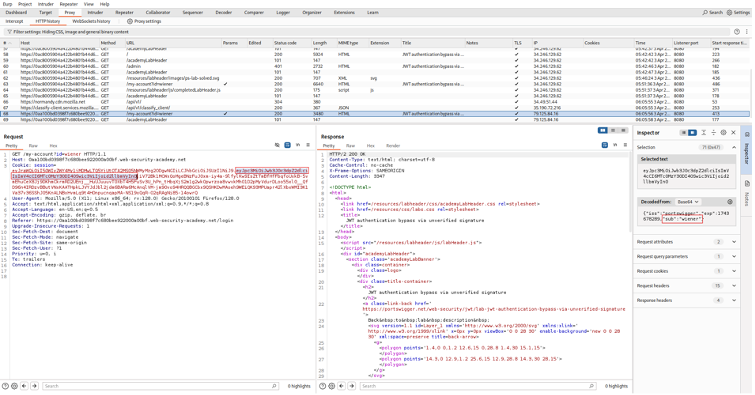This screenshot has width=755, height=395.
Task: Click the Request search field
Action: (160, 386)
